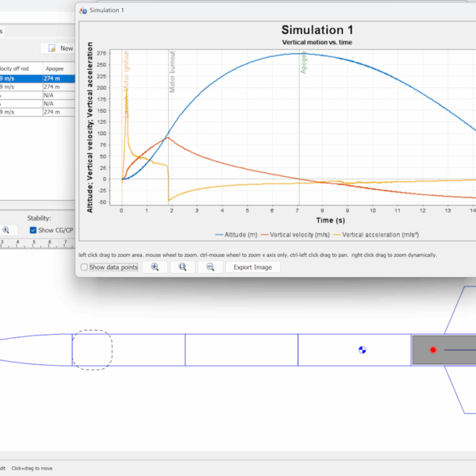
Task: Click the Vertical acceleration (m/s²) legend entry
Action: click(376, 235)
